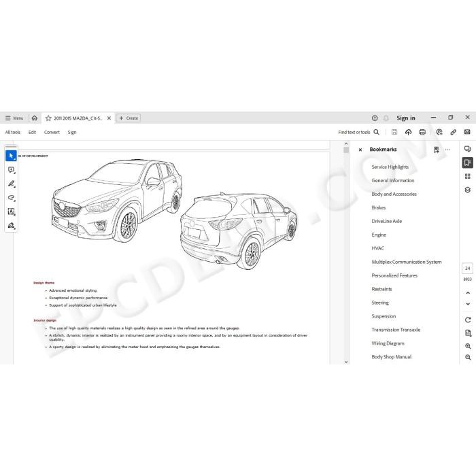476x476 pixels.
Task: Zoom out with magnifier minus
Action: tap(468, 357)
